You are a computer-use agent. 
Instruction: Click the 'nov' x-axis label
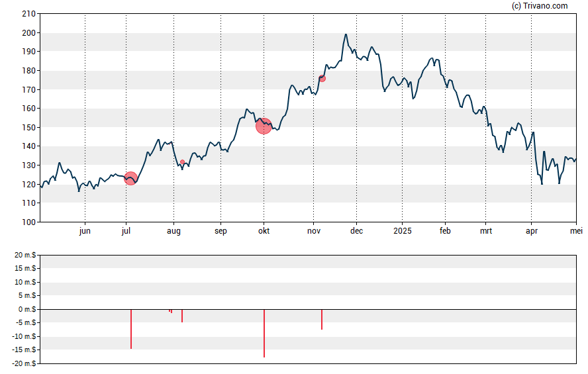click(x=314, y=231)
